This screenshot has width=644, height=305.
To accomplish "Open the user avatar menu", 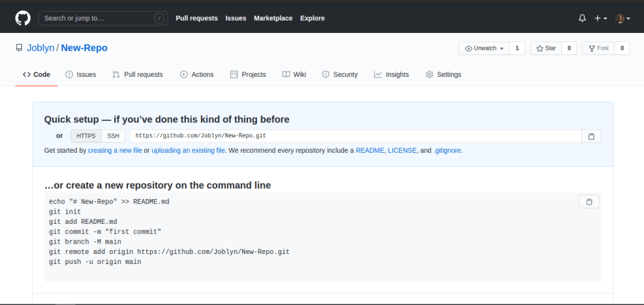I will (x=622, y=18).
